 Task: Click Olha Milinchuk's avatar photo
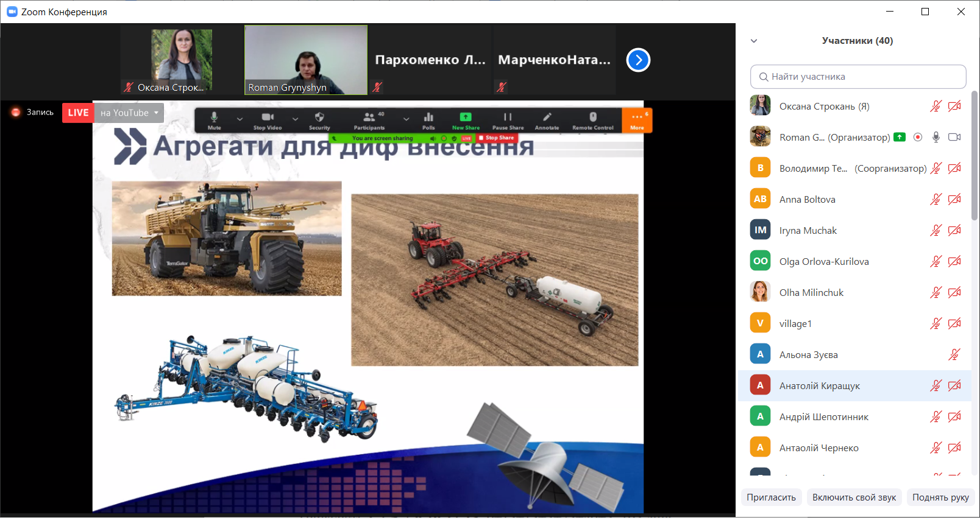760,292
